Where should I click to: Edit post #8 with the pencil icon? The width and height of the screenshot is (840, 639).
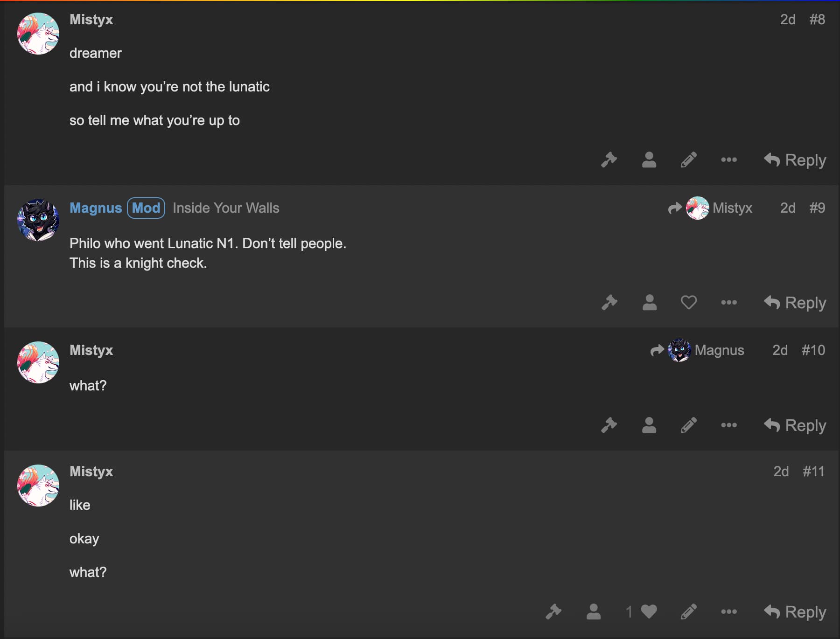689,160
